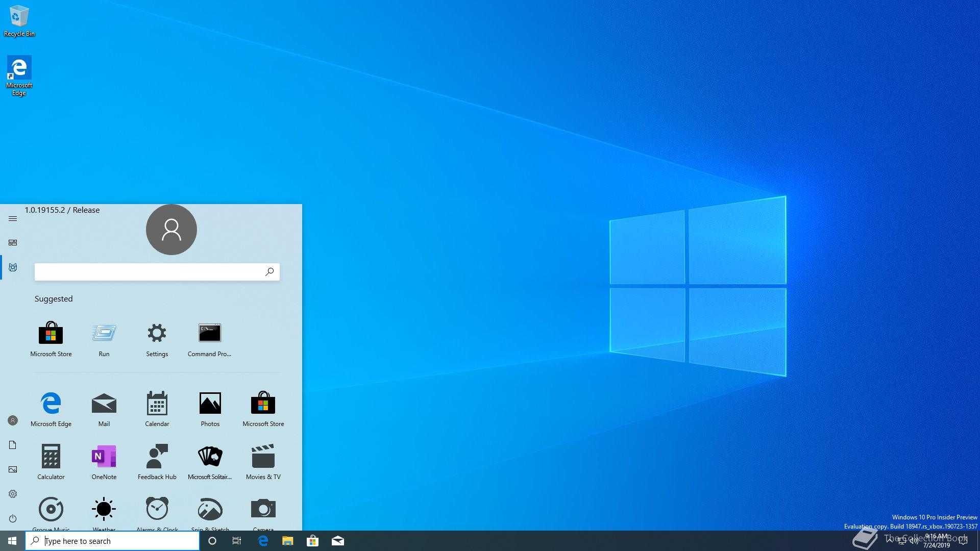Image resolution: width=980 pixels, height=551 pixels.
Task: Open the Movies & TV app
Action: [x=263, y=462]
